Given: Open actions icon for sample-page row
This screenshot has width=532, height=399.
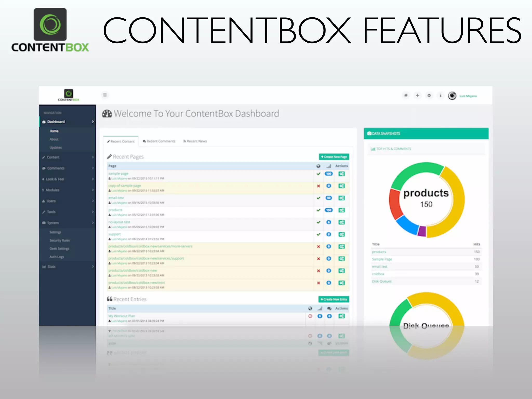Looking at the screenshot, I should (x=342, y=174).
